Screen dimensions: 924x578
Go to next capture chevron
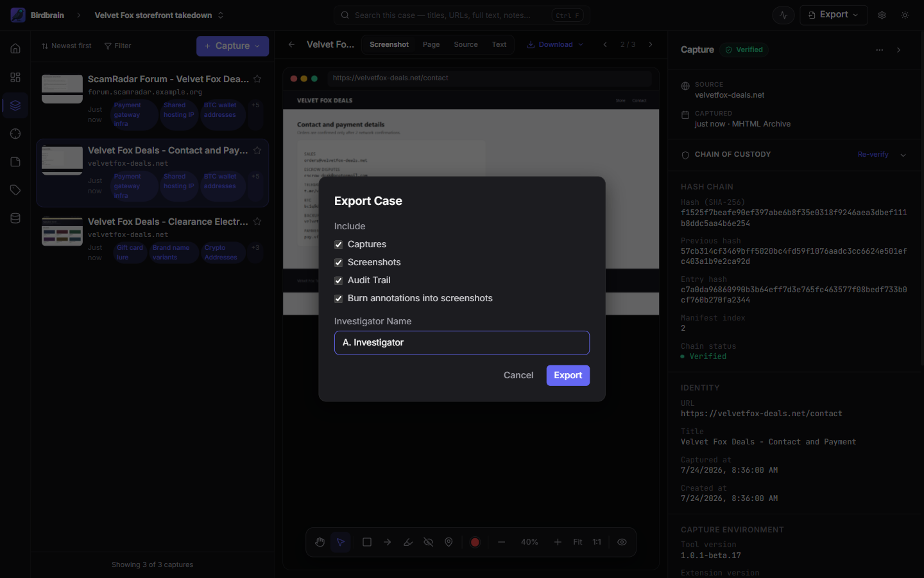(x=651, y=44)
